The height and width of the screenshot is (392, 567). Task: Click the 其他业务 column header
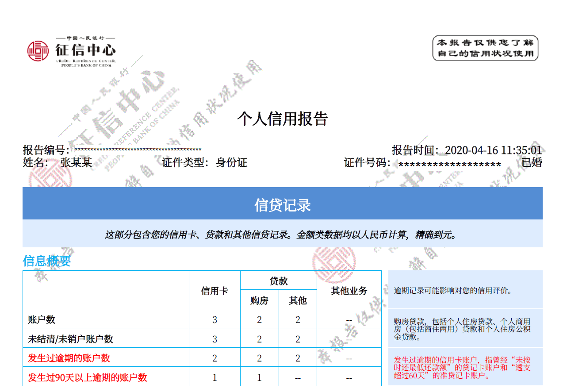tap(349, 291)
